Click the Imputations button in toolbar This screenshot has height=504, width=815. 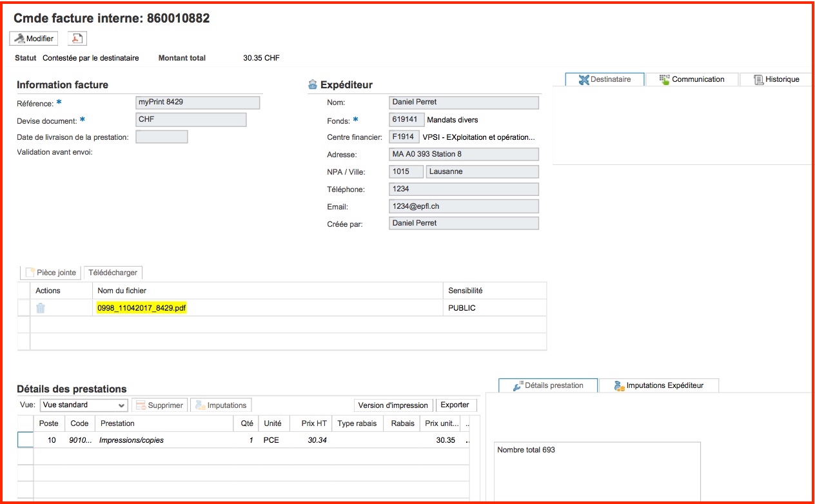click(221, 405)
